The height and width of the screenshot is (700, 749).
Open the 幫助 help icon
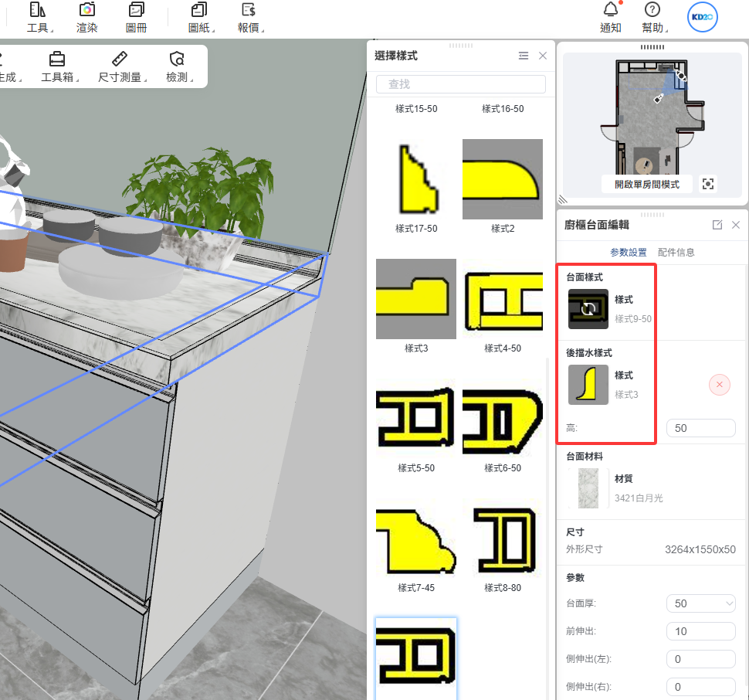[652, 10]
